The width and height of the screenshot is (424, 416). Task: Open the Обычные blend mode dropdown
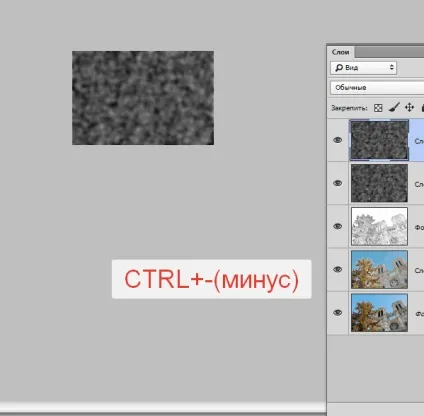pyautogui.click(x=377, y=87)
